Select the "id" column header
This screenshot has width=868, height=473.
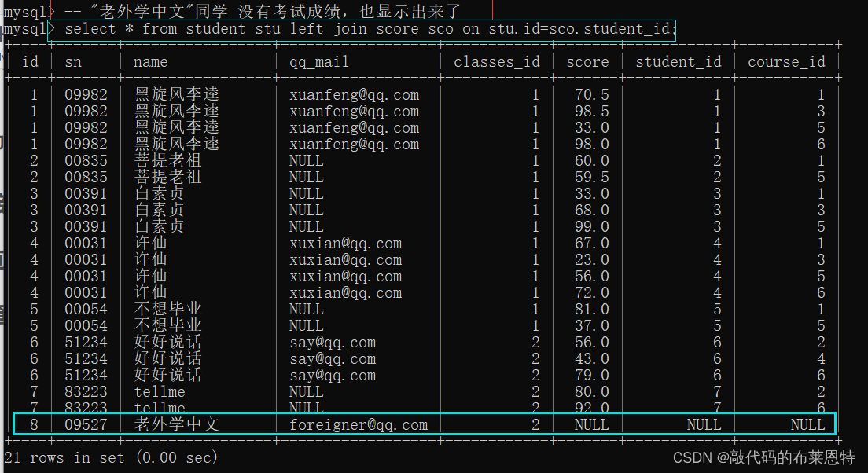(x=31, y=61)
